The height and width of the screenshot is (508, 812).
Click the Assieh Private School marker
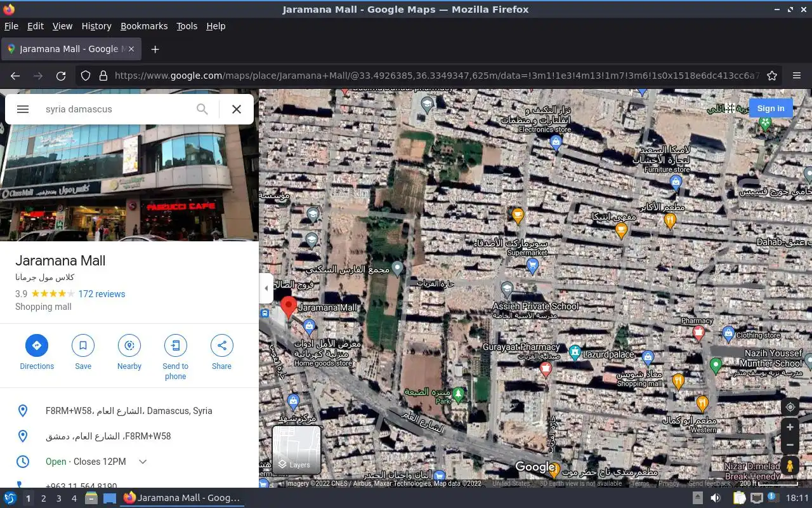click(507, 290)
